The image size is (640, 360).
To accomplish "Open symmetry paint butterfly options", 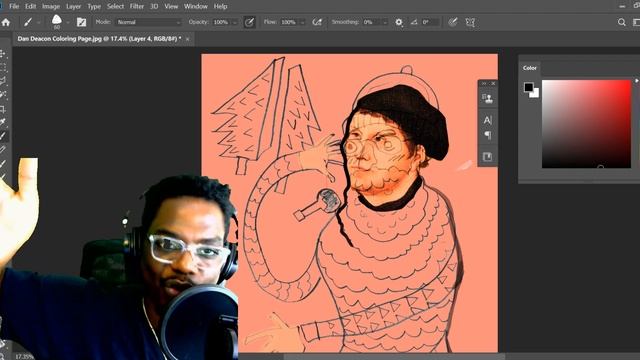I will [470, 22].
